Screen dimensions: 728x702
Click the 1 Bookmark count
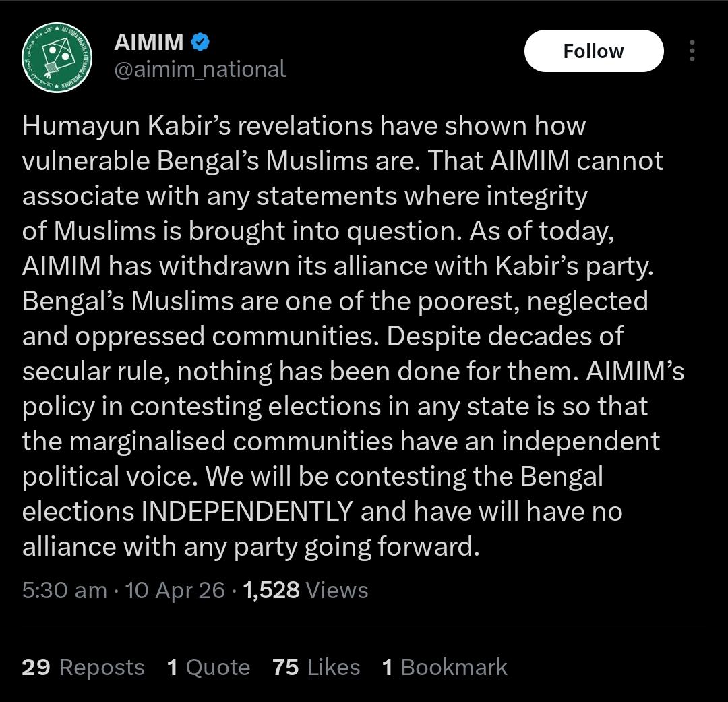pyautogui.click(x=444, y=667)
